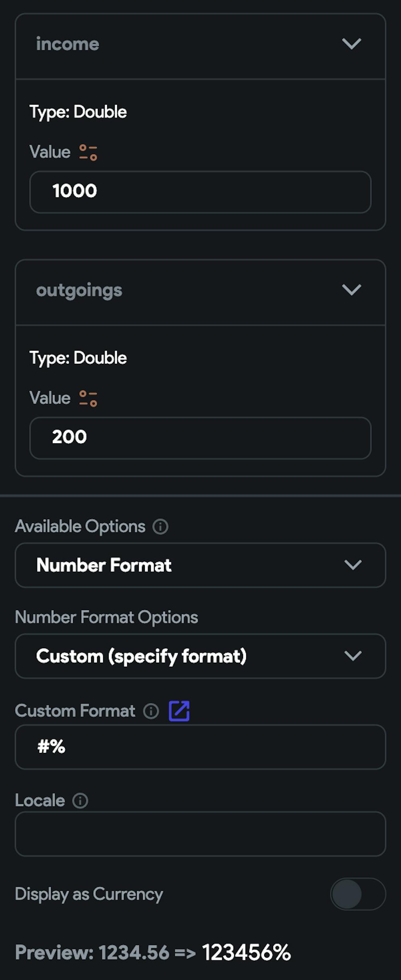Viewport: 401px width, 980px height.
Task: Collapse the income variable section
Action: (x=352, y=44)
